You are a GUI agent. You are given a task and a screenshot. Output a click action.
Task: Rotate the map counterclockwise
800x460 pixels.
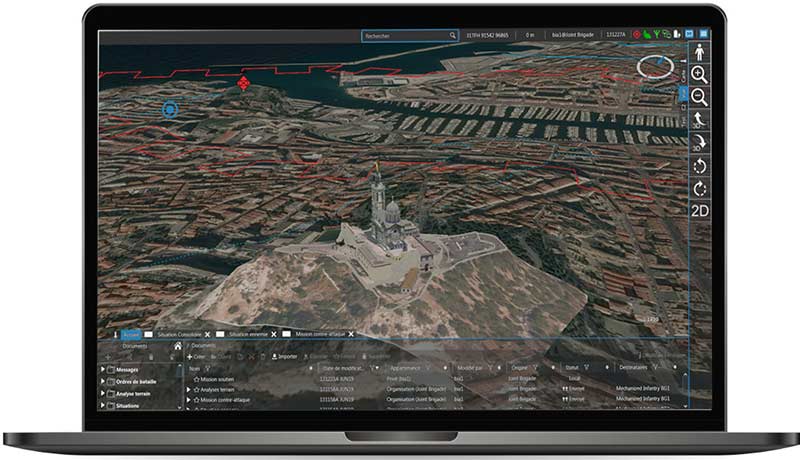tap(699, 165)
